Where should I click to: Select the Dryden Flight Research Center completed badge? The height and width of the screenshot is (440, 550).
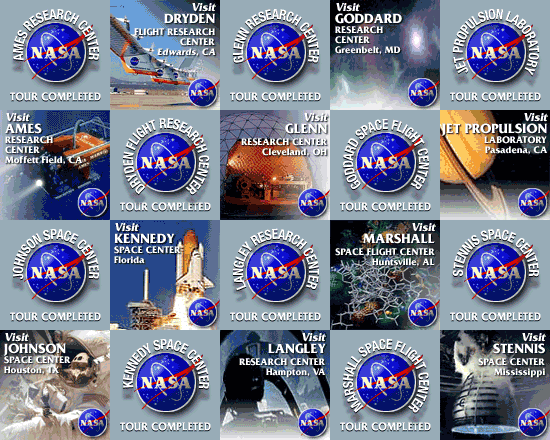tap(165, 165)
